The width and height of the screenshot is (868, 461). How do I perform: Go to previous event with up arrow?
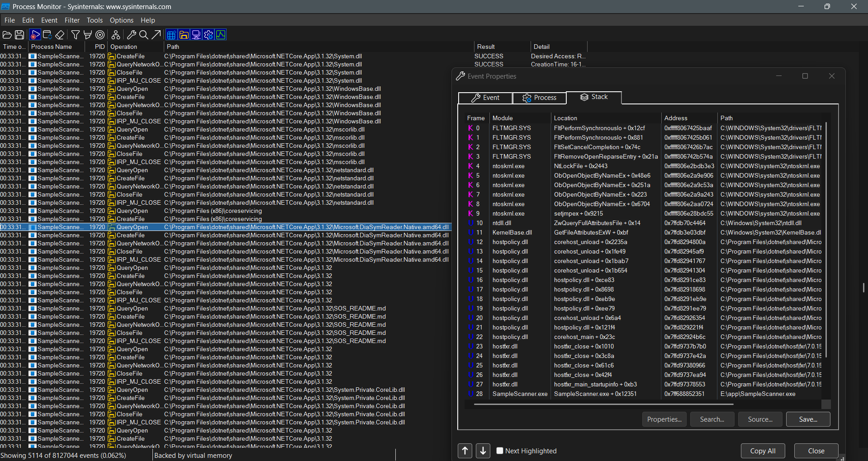465,451
